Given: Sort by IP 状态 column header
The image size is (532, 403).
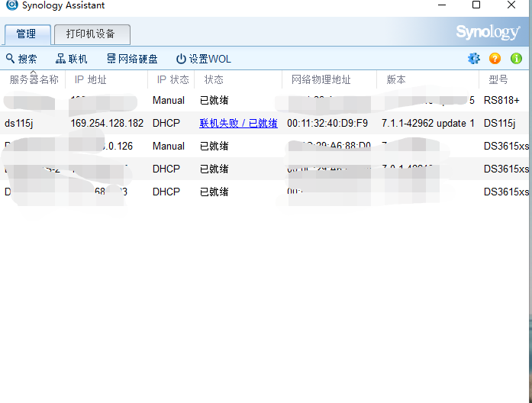Looking at the screenshot, I should (x=172, y=79).
